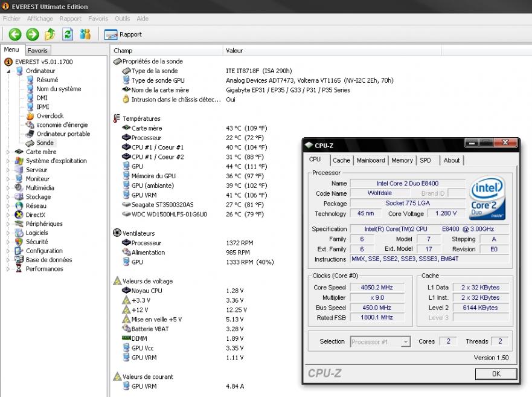Select the IPMI tree item

coord(43,106)
